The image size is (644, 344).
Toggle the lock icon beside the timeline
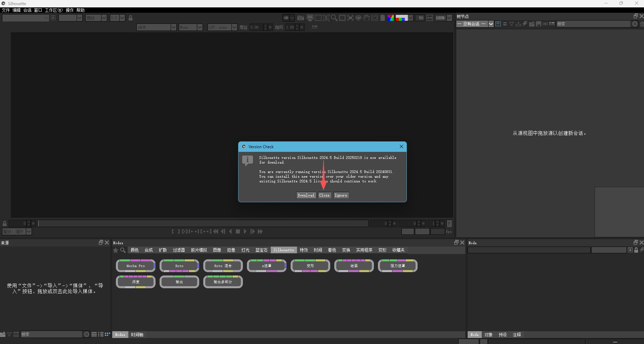tap(5, 223)
